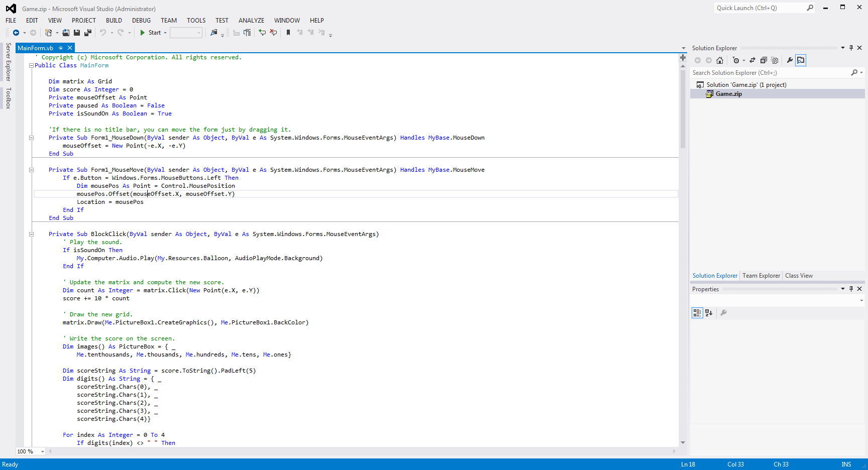Close the MainForm.vb tab
Viewport: 868px width, 470px height.
(70, 48)
